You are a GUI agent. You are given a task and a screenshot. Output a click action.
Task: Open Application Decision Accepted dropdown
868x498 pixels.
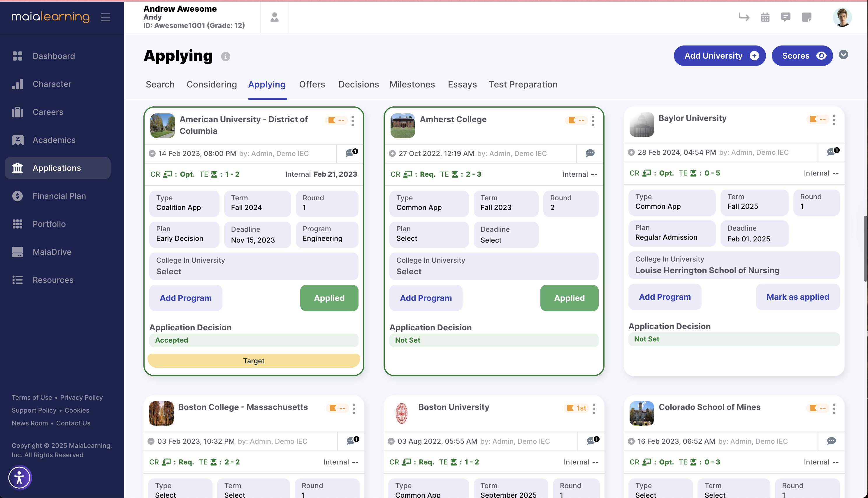(254, 340)
